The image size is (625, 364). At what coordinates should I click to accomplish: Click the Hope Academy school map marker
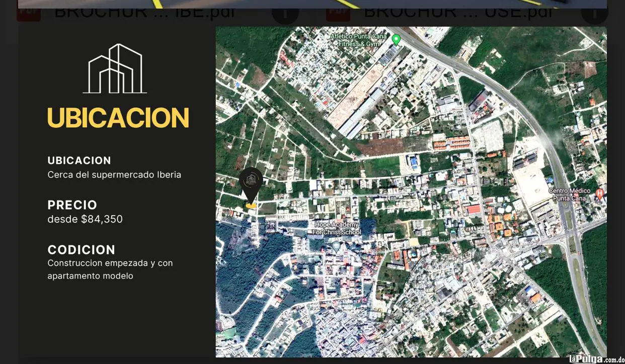tap(336, 246)
